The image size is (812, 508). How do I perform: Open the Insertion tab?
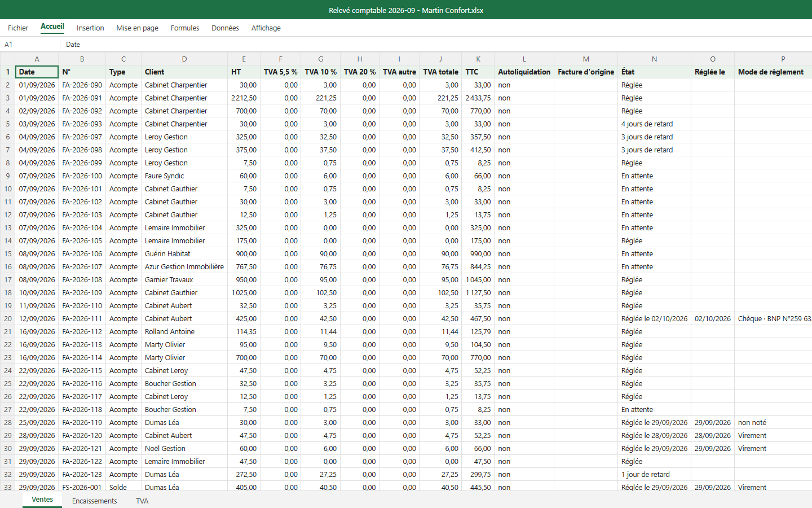coord(90,28)
